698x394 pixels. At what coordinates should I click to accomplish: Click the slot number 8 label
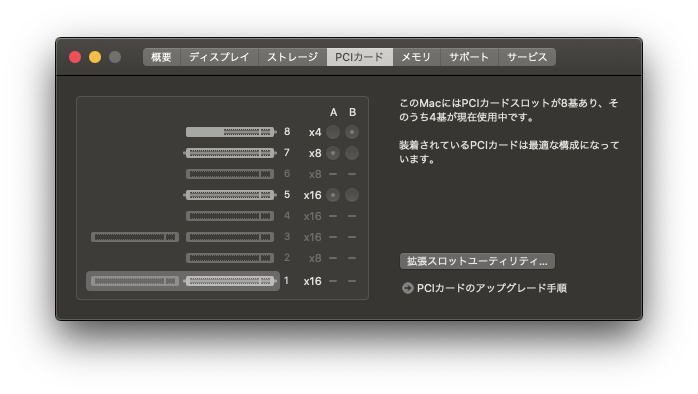coord(287,131)
